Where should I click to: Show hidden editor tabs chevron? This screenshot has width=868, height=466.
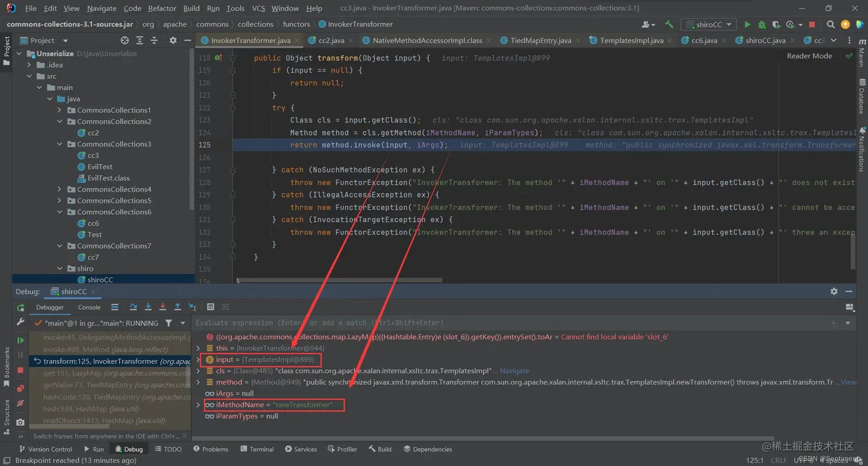(x=834, y=40)
